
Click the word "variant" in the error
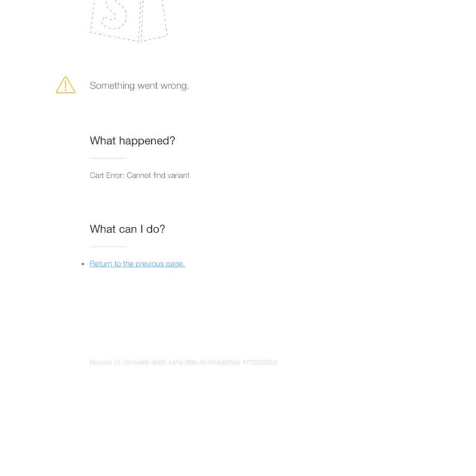[178, 175]
